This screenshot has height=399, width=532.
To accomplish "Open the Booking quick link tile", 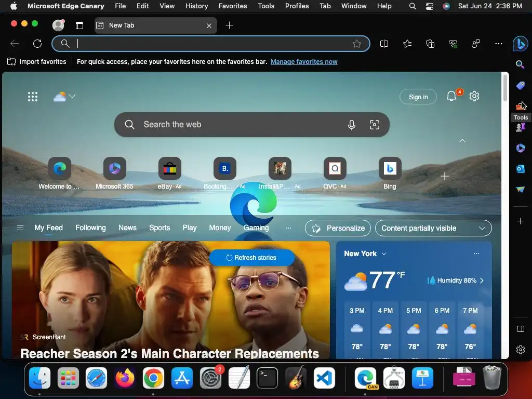I will [x=224, y=174].
